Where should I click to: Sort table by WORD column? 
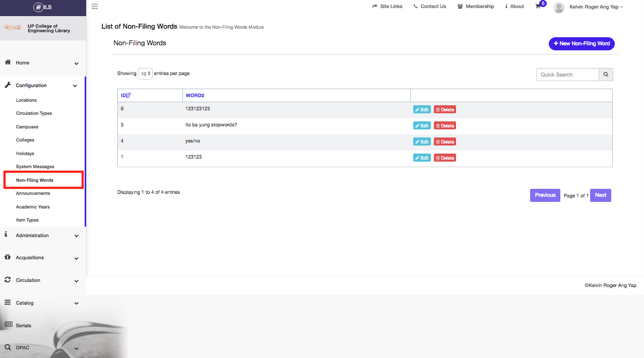(195, 96)
